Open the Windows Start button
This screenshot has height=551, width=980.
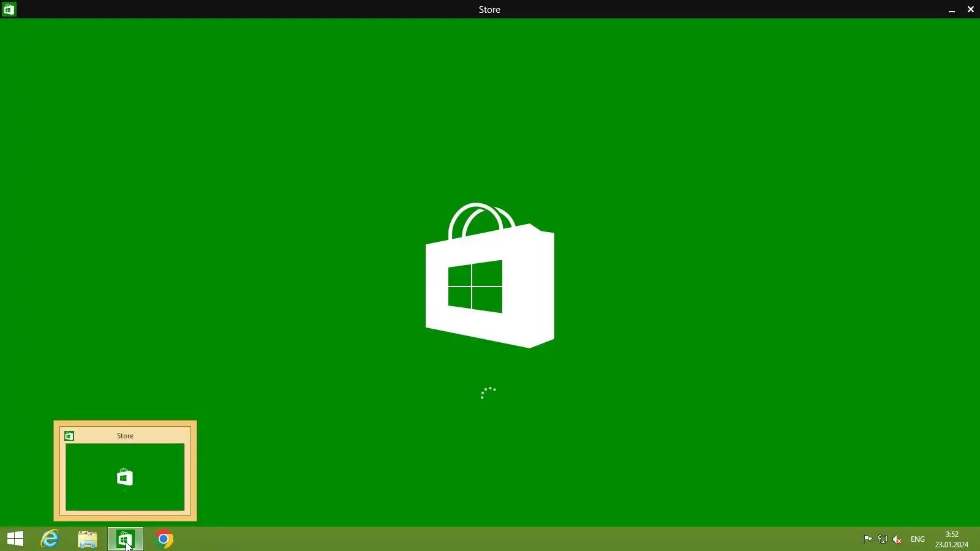pos(15,539)
